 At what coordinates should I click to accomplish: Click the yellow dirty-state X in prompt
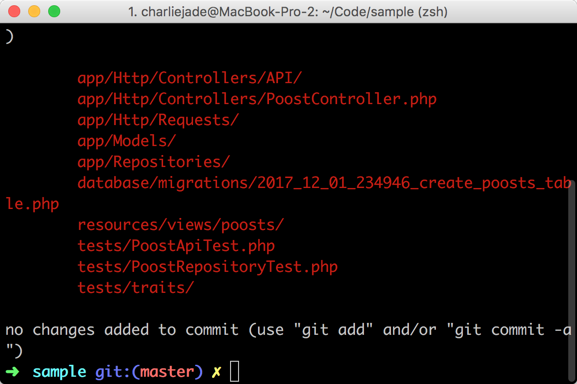(217, 372)
